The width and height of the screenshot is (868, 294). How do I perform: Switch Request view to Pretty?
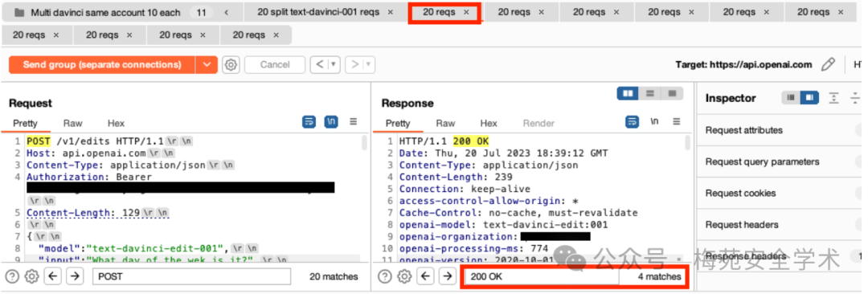tap(26, 124)
